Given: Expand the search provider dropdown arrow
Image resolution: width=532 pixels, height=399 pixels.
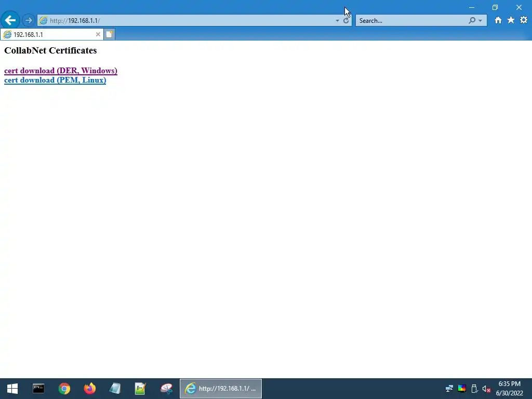Looking at the screenshot, I should click(x=480, y=21).
